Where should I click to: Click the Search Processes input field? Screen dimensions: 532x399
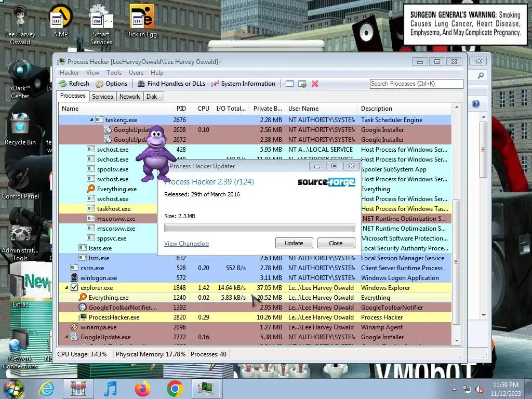416,84
